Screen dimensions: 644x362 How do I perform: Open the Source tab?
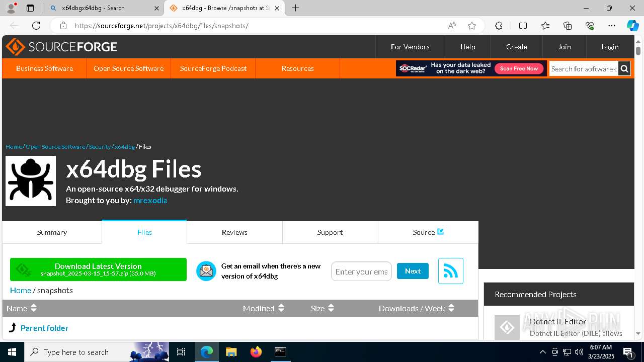coord(428,232)
